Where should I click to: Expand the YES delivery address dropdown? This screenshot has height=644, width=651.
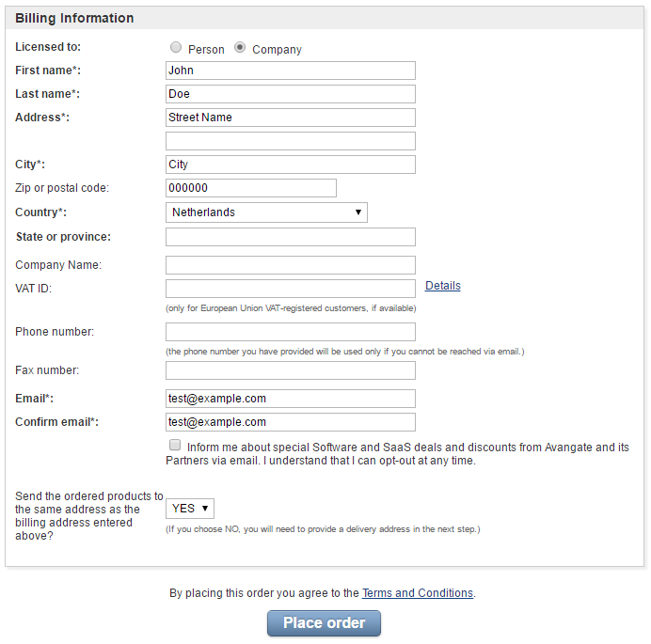[190, 509]
